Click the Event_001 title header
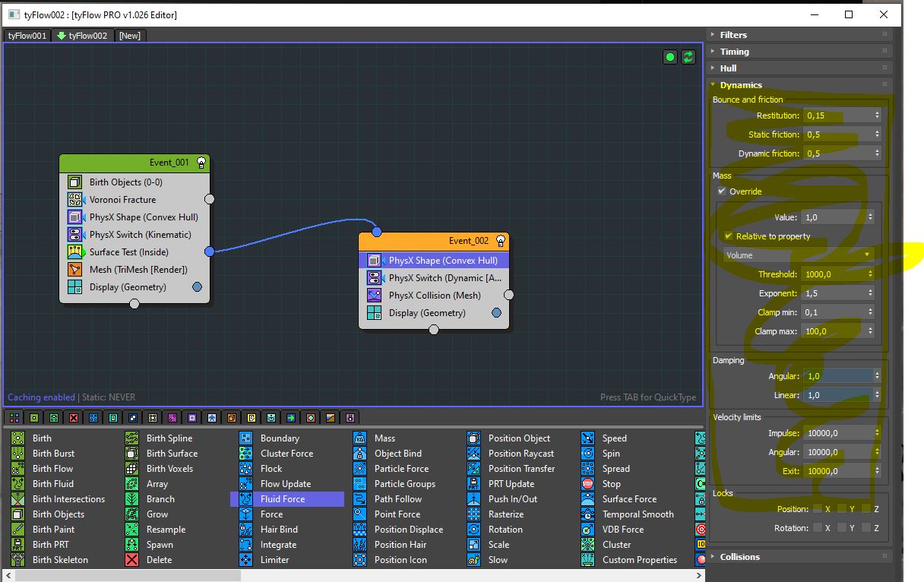Viewport: 924px width, 582px height. tap(134, 163)
